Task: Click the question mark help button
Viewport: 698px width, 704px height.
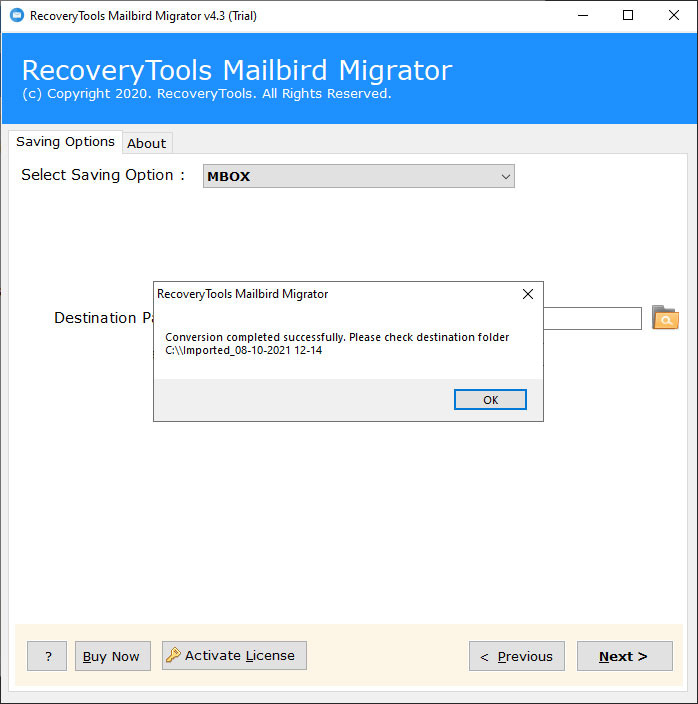Action: tap(47, 656)
